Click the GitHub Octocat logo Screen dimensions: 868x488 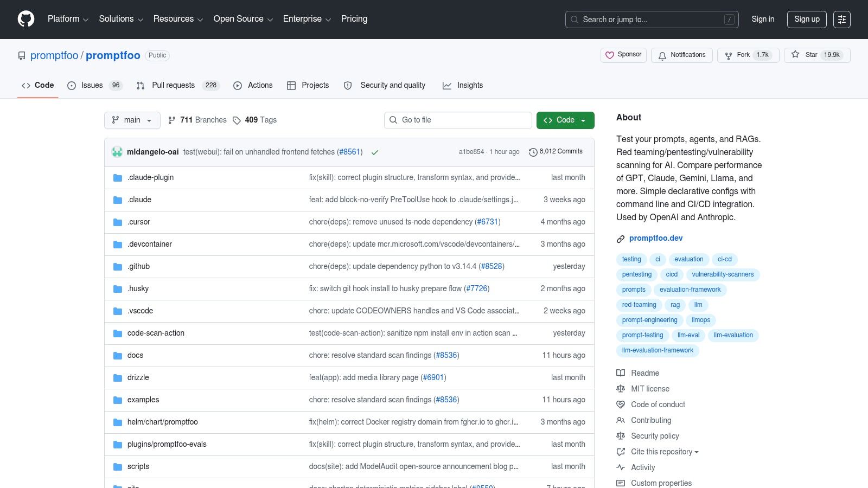(26, 19)
